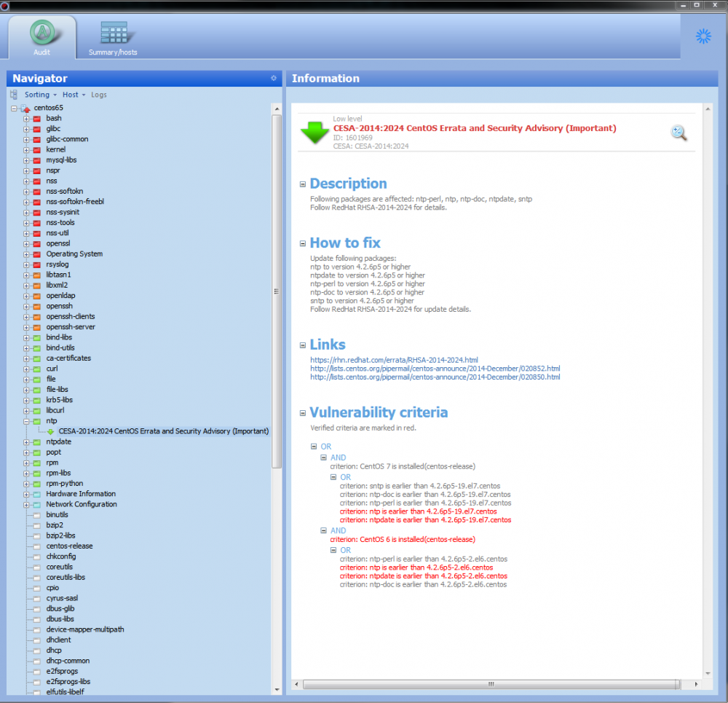The width and height of the screenshot is (728, 703).
Task: Click Information horizontal scrollbar thumb
Action: (x=491, y=684)
